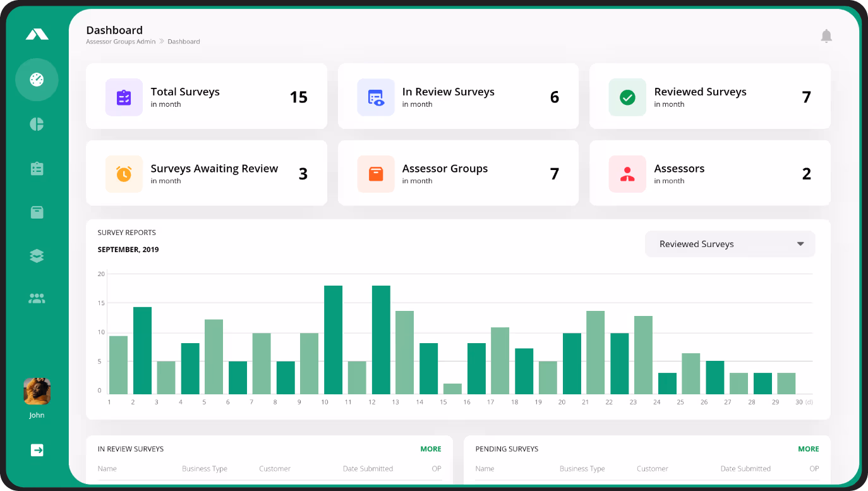Click the dropdown arrow in Survey Reports
Screen dimensions: 868x491
[800, 244]
